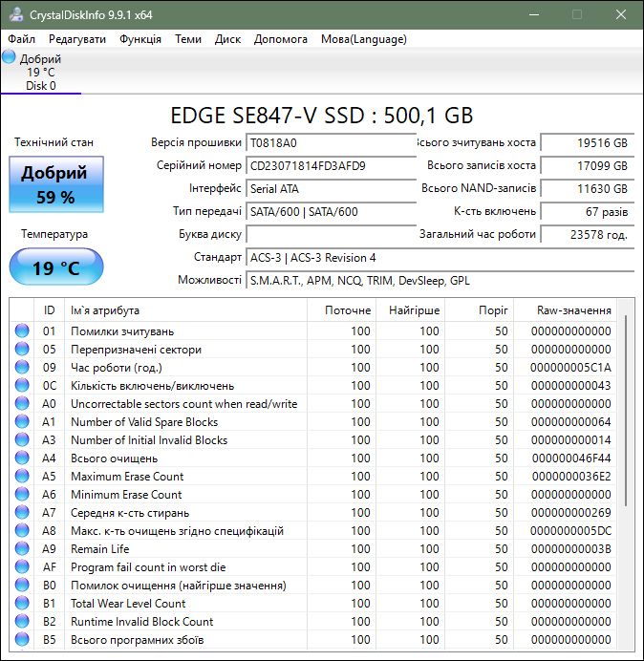The height and width of the screenshot is (661, 644).
Task: Click raw value 0000000036E2
Action: (x=571, y=477)
